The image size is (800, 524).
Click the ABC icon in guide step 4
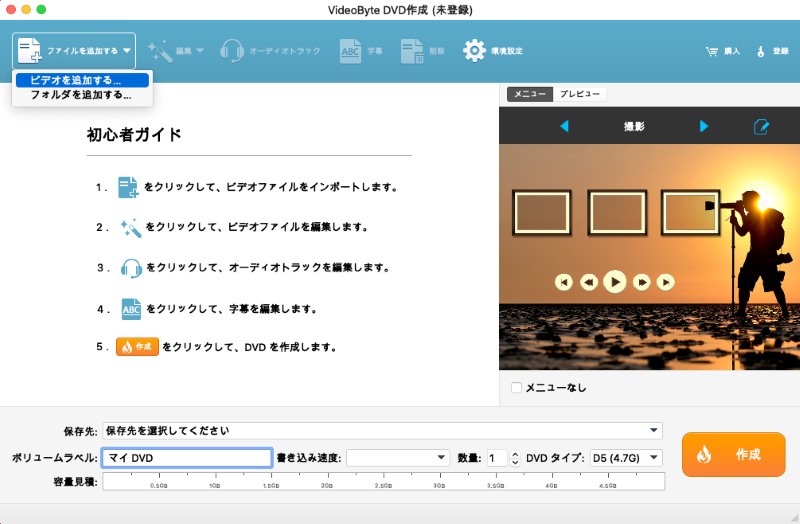pos(131,309)
